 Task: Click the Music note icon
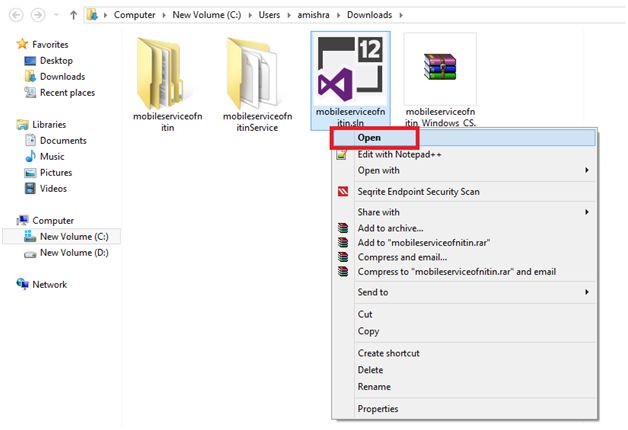(x=30, y=156)
